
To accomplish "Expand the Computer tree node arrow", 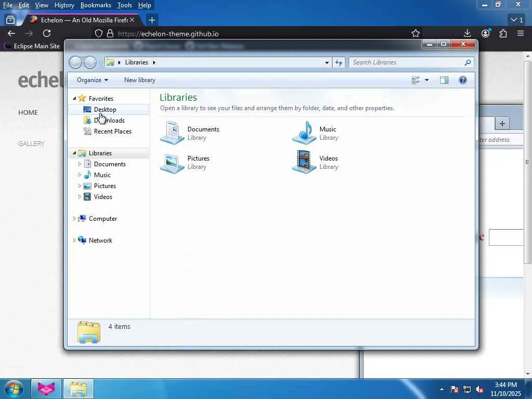I will coord(74,219).
